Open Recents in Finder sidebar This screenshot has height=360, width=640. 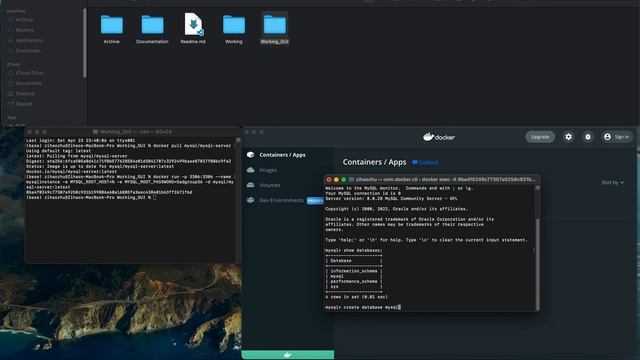[24, 30]
